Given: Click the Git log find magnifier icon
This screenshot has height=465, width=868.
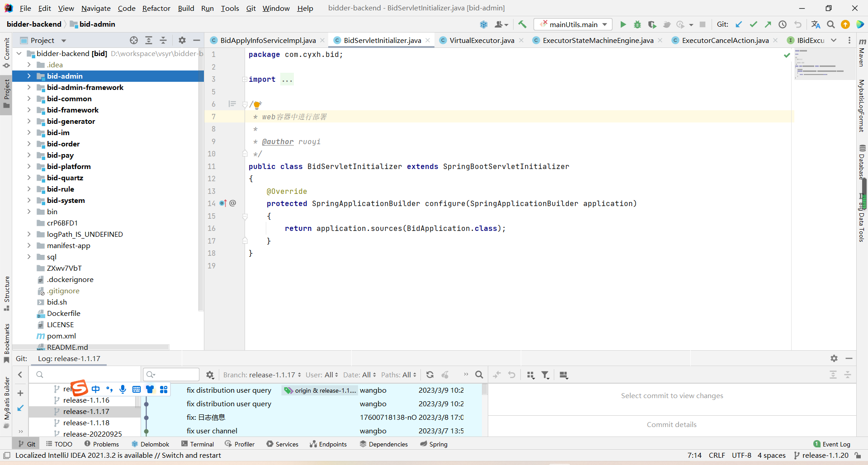Looking at the screenshot, I should (479, 375).
